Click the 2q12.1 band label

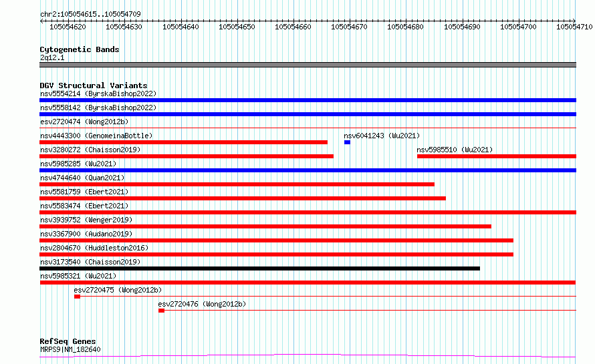tap(52, 57)
